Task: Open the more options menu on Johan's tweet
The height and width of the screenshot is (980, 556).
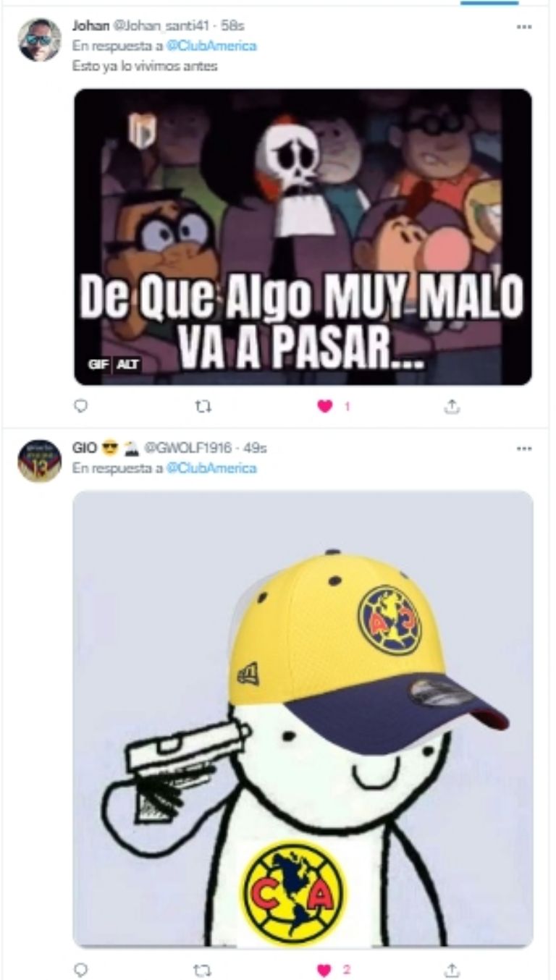Action: (524, 26)
